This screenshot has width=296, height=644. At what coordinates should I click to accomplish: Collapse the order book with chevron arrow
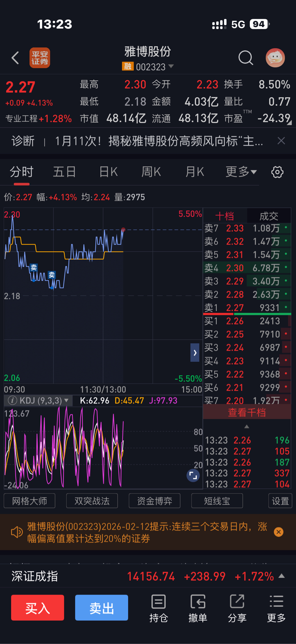pyautogui.click(x=195, y=352)
